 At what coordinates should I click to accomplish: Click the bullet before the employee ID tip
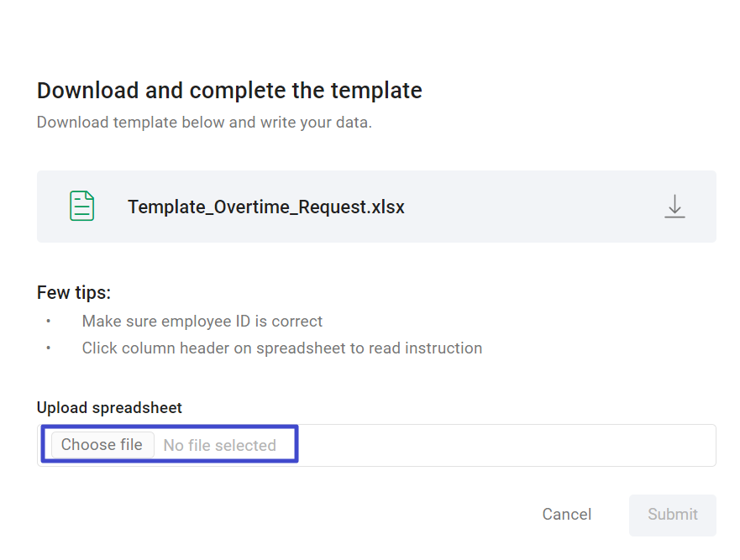point(48,322)
